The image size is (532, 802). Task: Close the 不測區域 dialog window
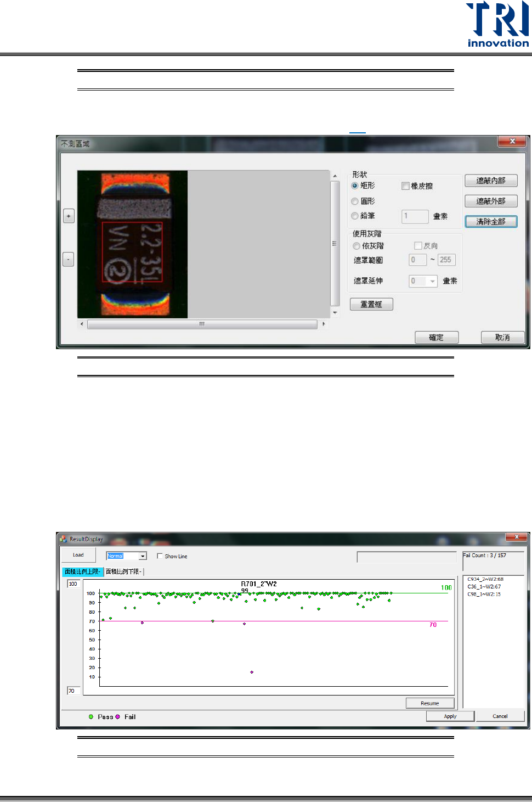tap(512, 142)
